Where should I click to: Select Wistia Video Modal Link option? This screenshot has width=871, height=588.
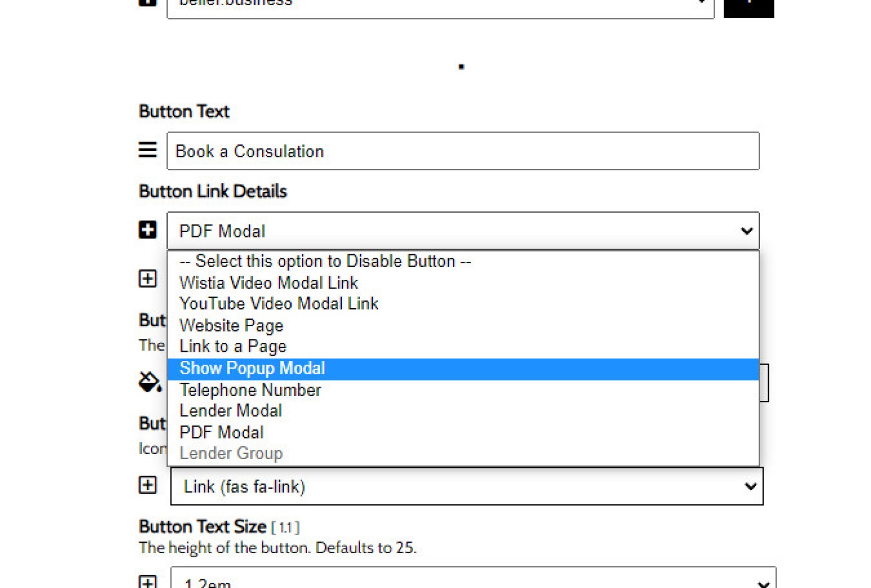268,283
